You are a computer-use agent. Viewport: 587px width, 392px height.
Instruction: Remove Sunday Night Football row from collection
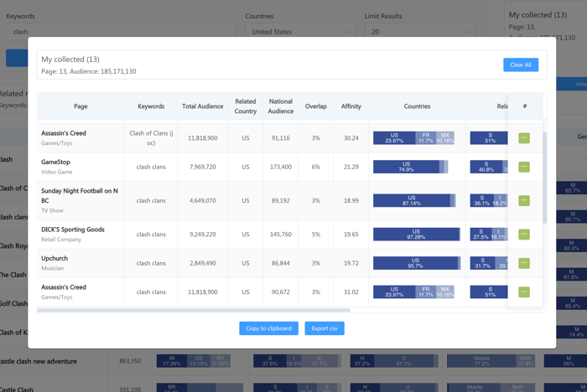[x=524, y=200]
